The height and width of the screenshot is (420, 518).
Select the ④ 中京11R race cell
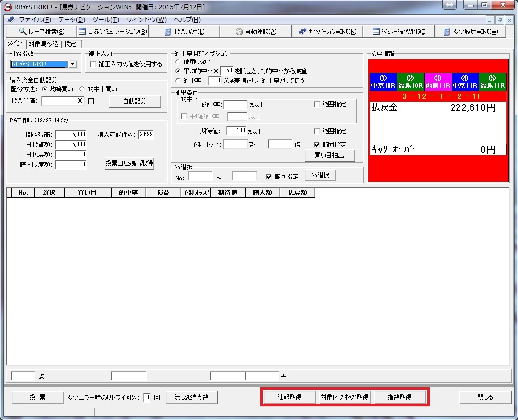coord(465,82)
